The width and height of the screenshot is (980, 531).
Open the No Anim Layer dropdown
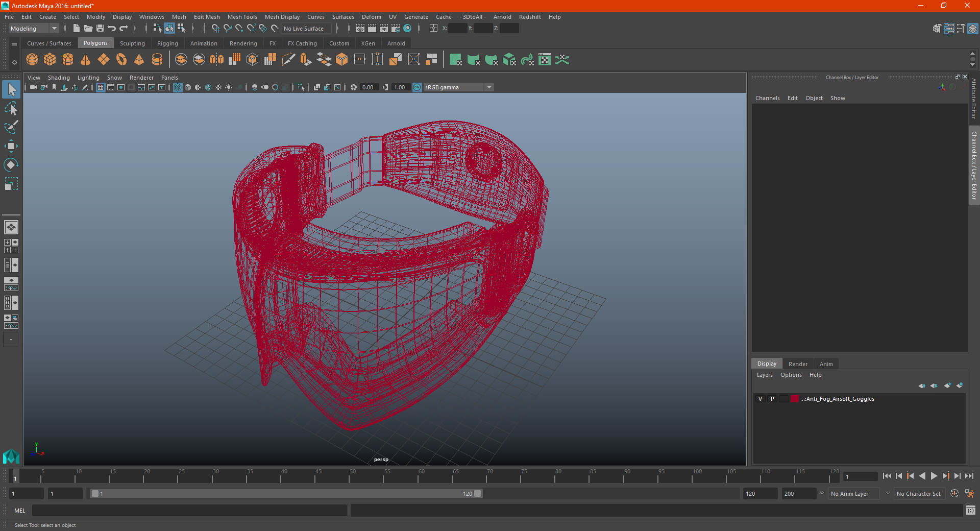(853, 494)
